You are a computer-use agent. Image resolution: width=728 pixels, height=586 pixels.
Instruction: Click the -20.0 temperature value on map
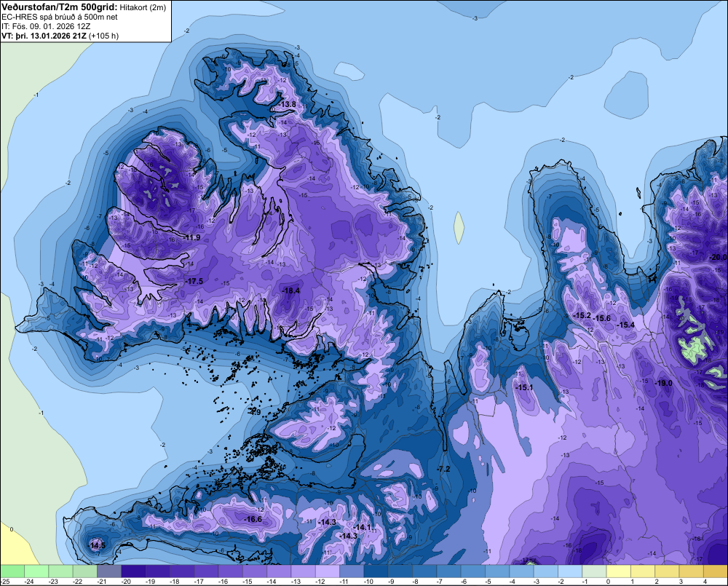(719, 257)
